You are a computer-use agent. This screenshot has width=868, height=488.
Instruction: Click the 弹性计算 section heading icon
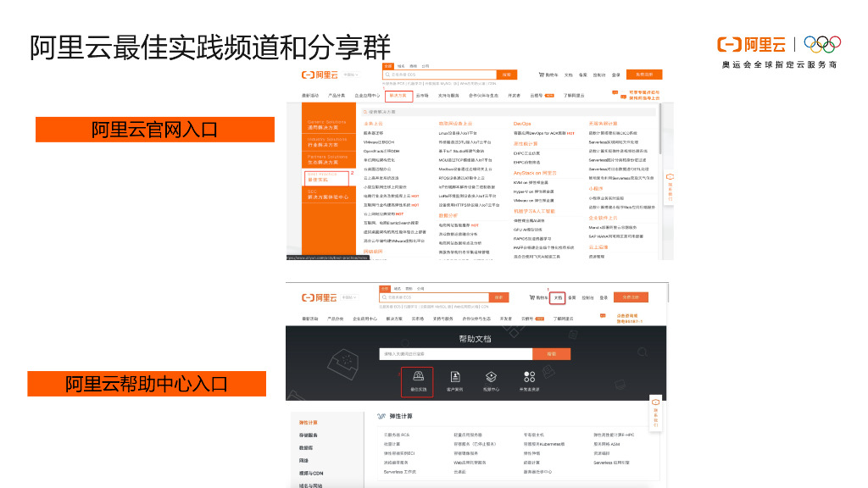pos(381,416)
